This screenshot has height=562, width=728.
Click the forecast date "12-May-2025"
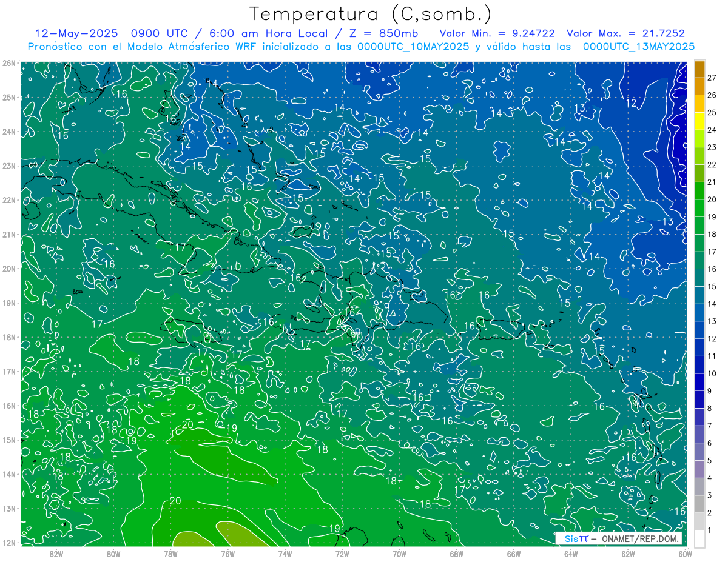[76, 33]
